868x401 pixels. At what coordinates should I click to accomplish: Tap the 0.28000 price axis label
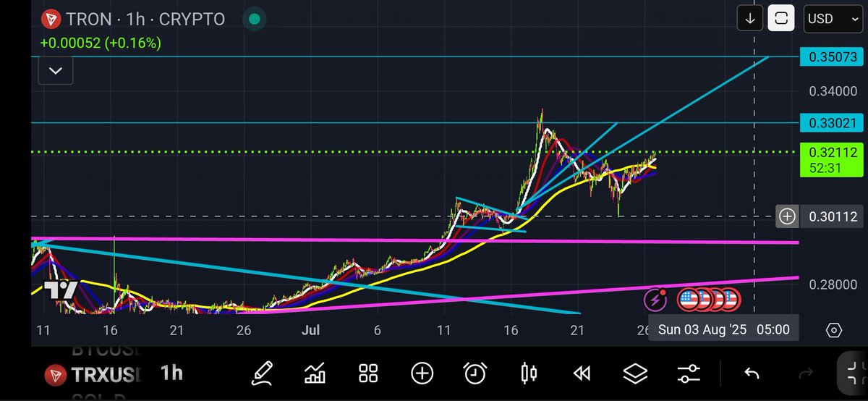coord(833,284)
